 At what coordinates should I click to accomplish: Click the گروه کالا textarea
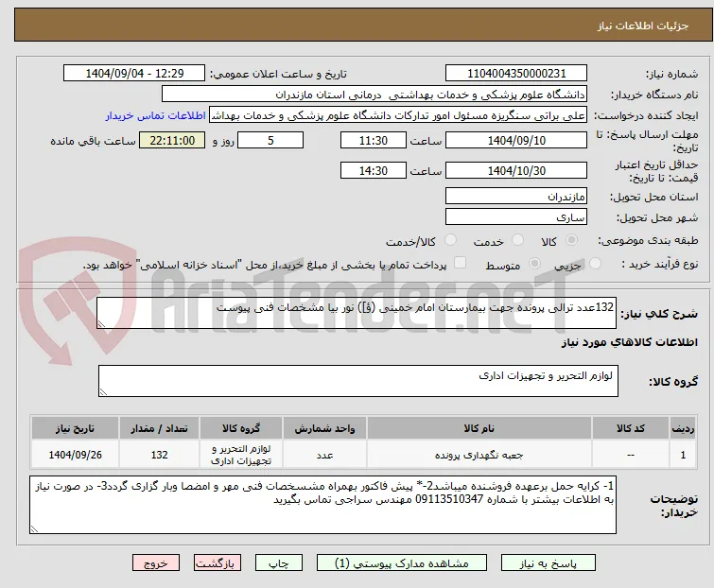(x=358, y=381)
